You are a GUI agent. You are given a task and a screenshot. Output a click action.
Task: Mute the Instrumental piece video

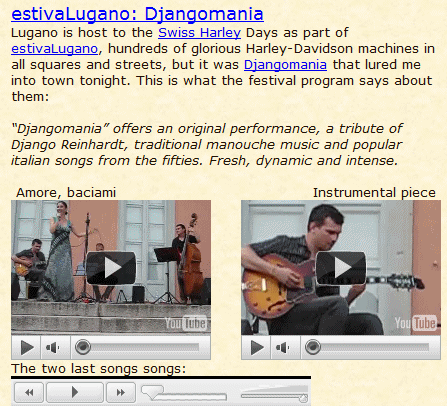tap(285, 348)
